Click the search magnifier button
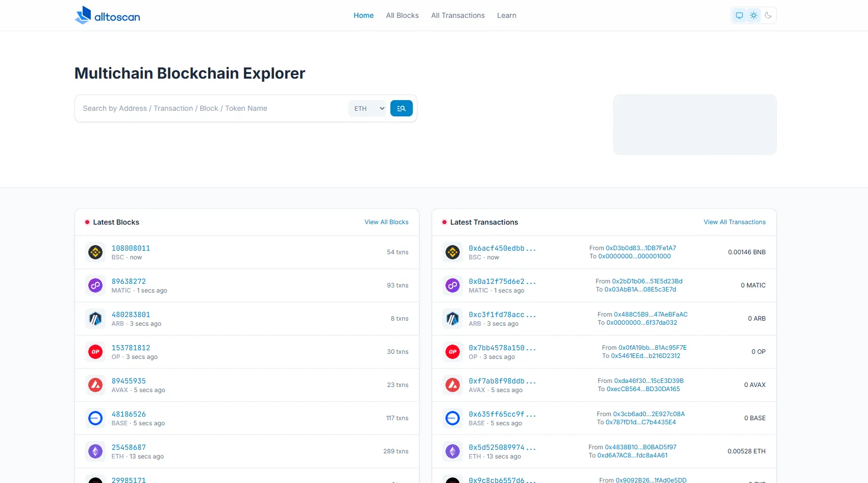The height and width of the screenshot is (483, 868). 402,108
